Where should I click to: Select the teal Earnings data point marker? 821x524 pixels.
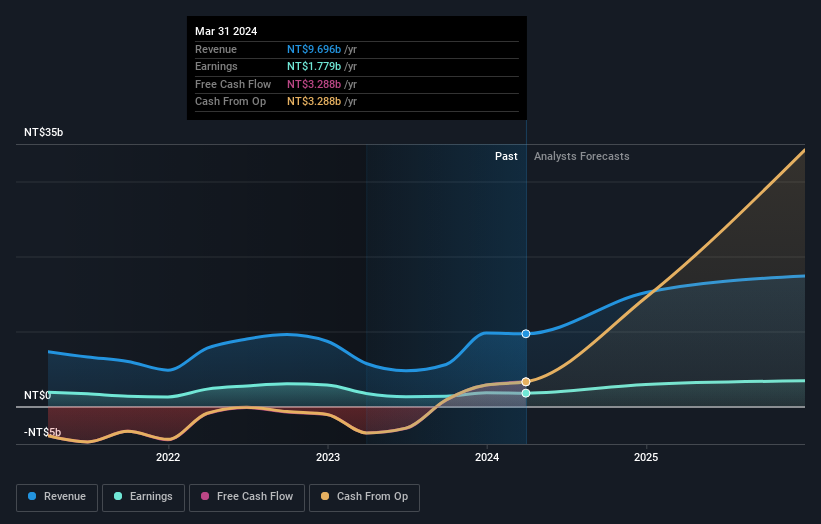tap(526, 393)
